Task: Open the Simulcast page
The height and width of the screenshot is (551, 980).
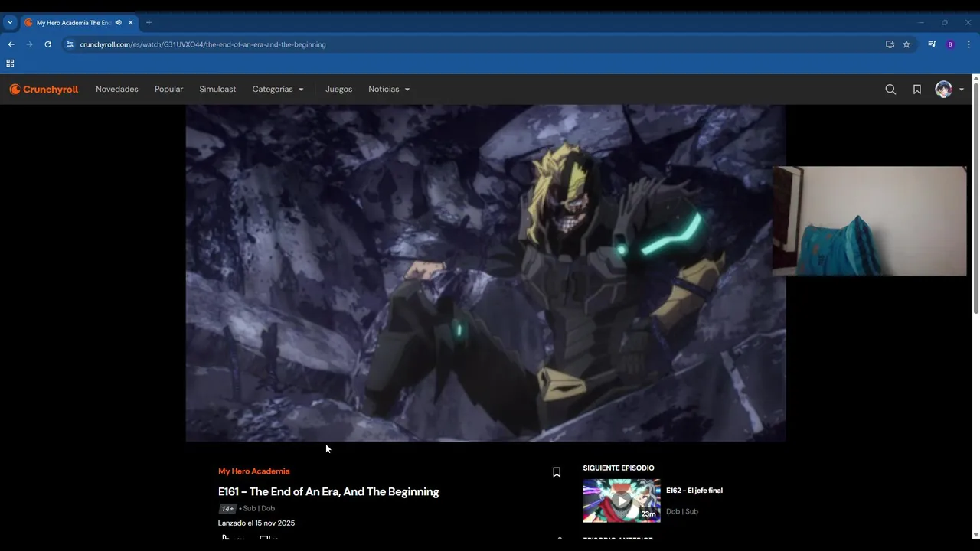Action: pyautogui.click(x=217, y=90)
